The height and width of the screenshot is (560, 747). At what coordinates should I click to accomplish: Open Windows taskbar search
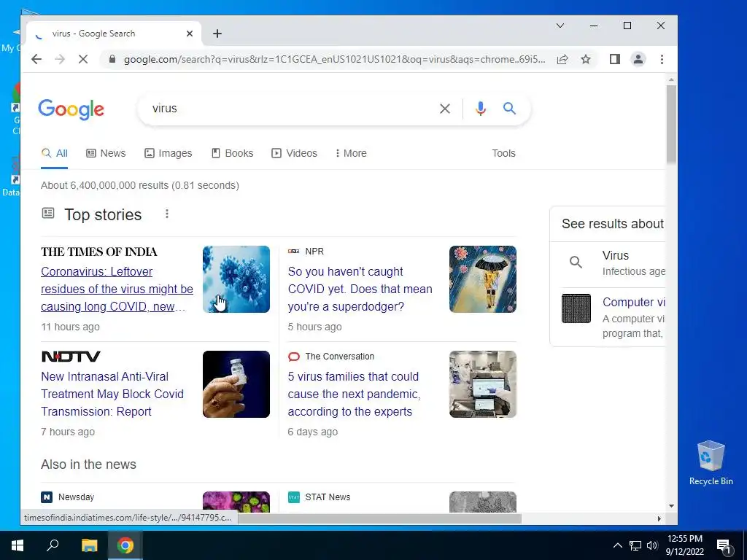point(53,545)
